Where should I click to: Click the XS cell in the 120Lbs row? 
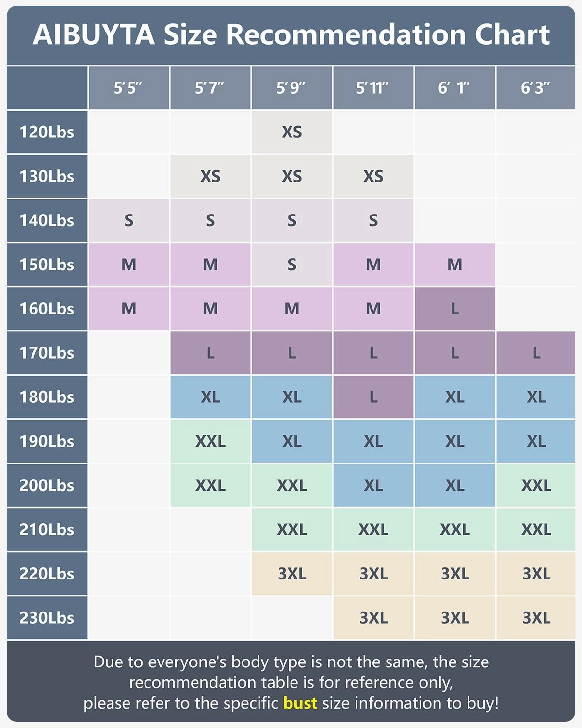(291, 132)
